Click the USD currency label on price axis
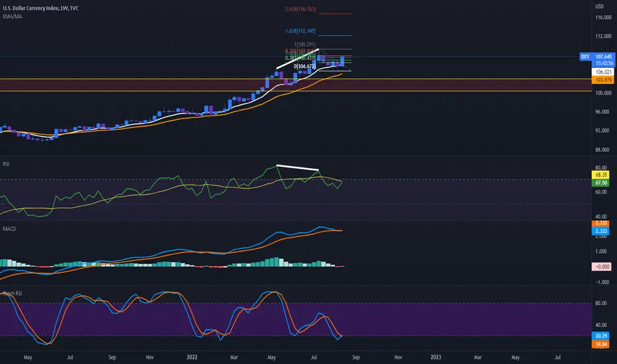Screen dimensions: 617x364 click(599, 7)
